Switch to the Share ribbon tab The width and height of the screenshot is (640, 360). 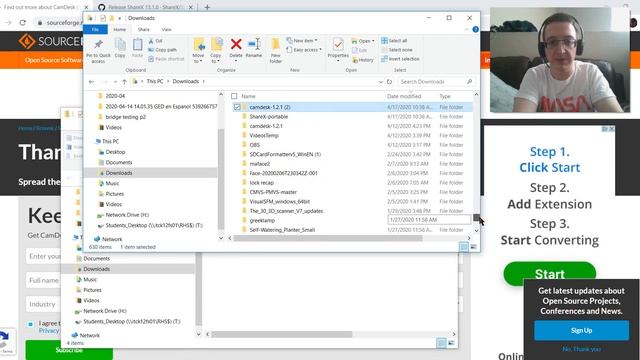click(x=144, y=29)
